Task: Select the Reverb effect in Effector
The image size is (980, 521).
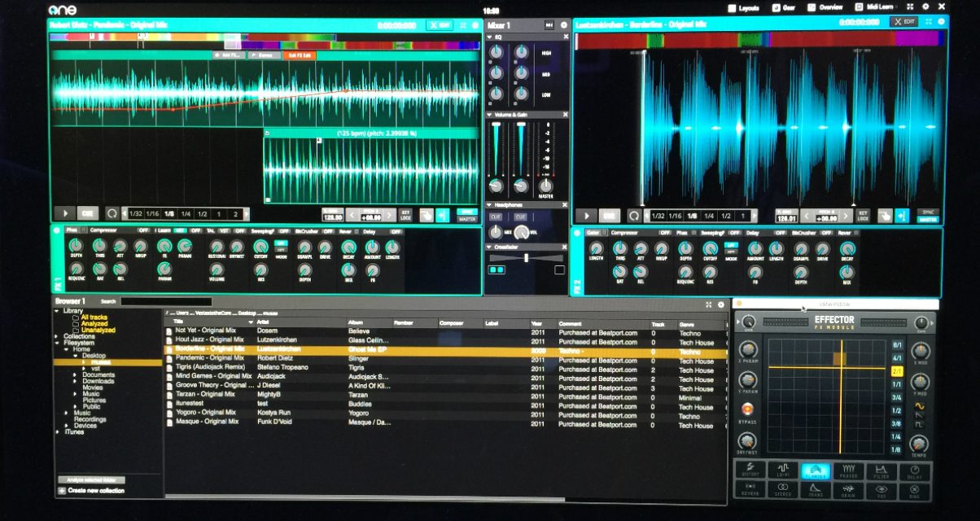Action: pos(750,490)
